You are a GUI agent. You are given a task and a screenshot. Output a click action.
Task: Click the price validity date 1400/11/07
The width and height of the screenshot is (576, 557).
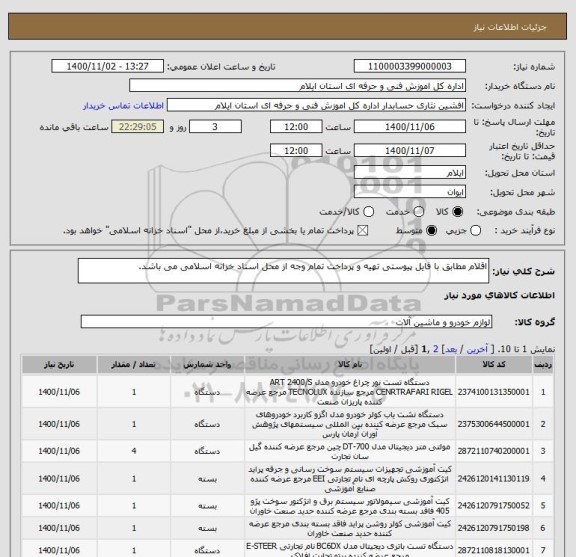click(x=410, y=151)
